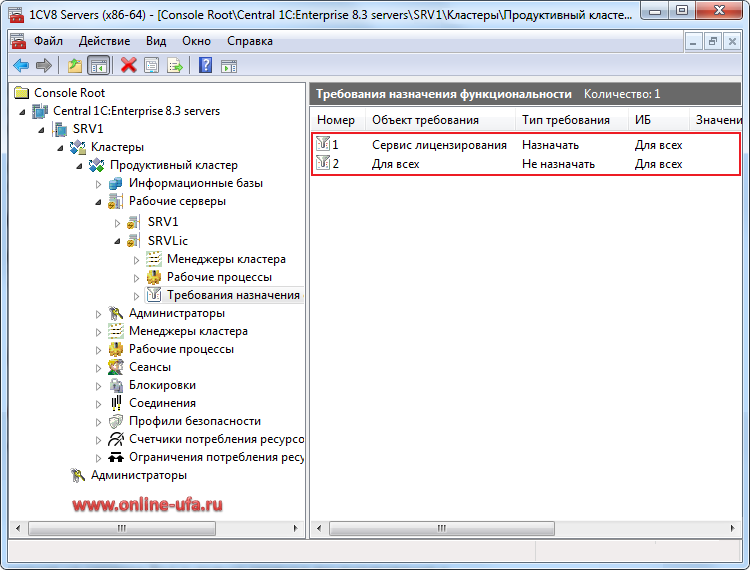Expand the Сеансы node
The image size is (750, 570).
(x=99, y=368)
